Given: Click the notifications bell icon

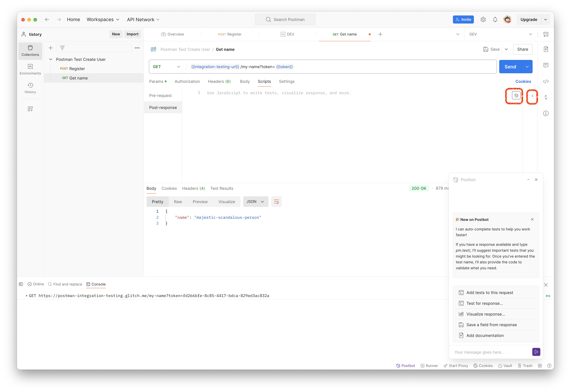Looking at the screenshot, I should pos(495,20).
